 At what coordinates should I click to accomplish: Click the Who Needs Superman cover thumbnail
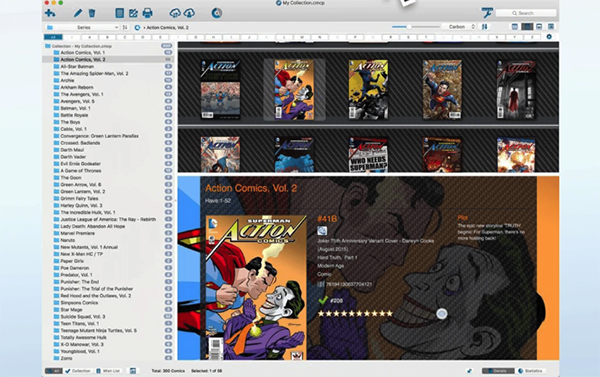368,155
